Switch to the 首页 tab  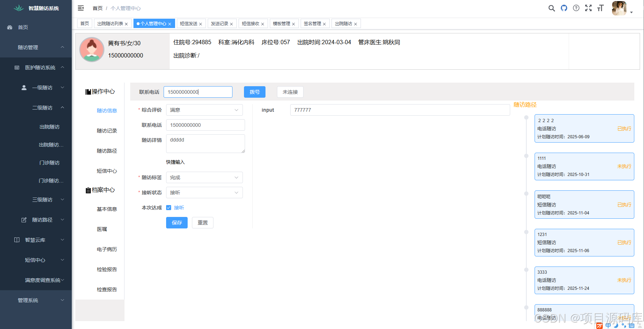click(85, 23)
